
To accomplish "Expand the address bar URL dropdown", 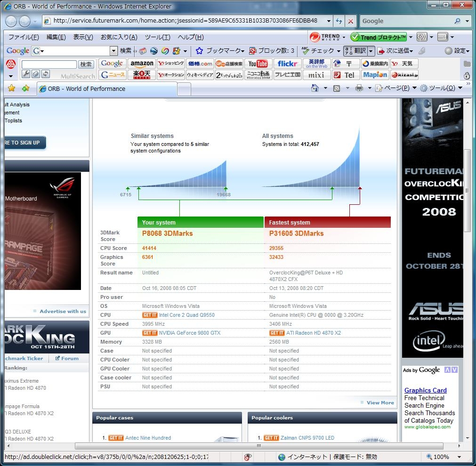I will pyautogui.click(x=329, y=21).
